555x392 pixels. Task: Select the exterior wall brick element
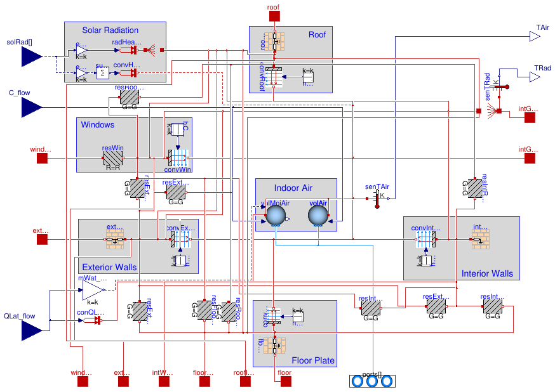115,239
